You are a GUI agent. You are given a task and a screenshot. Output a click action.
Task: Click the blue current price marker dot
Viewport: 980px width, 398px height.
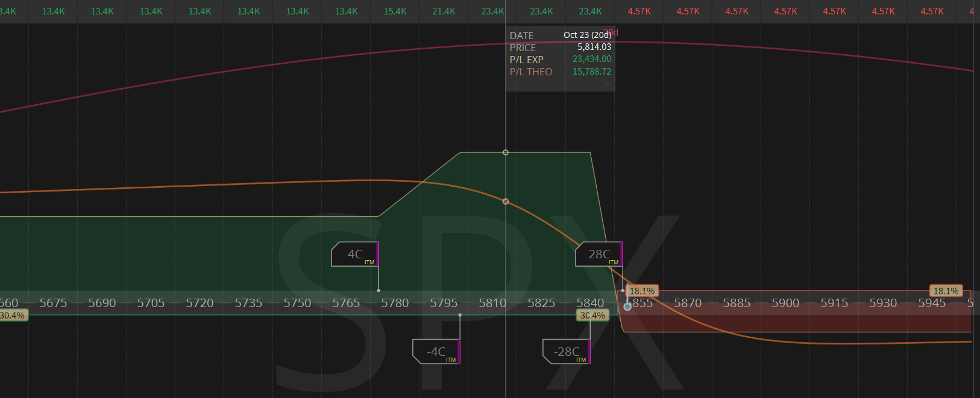[627, 306]
